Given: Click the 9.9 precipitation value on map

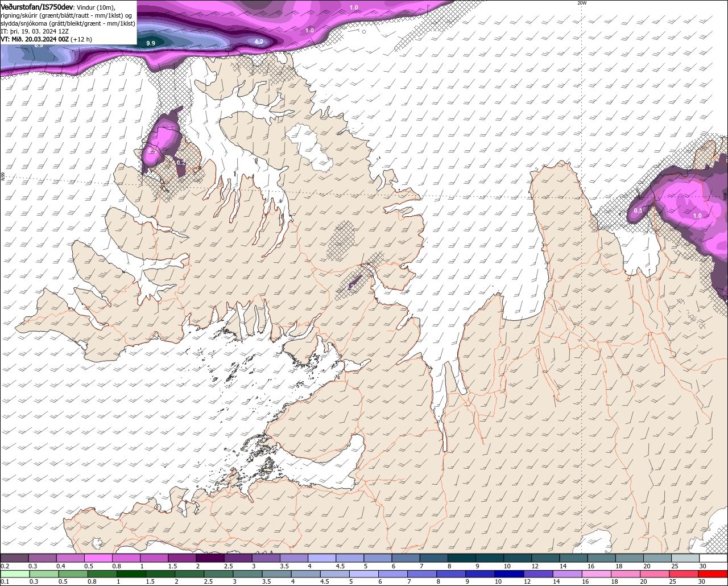Looking at the screenshot, I should 151,43.
